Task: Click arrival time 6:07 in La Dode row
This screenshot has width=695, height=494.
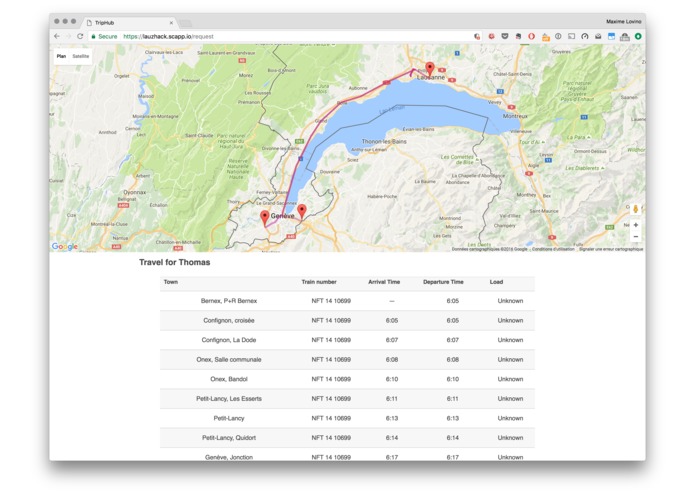Action: coord(392,340)
